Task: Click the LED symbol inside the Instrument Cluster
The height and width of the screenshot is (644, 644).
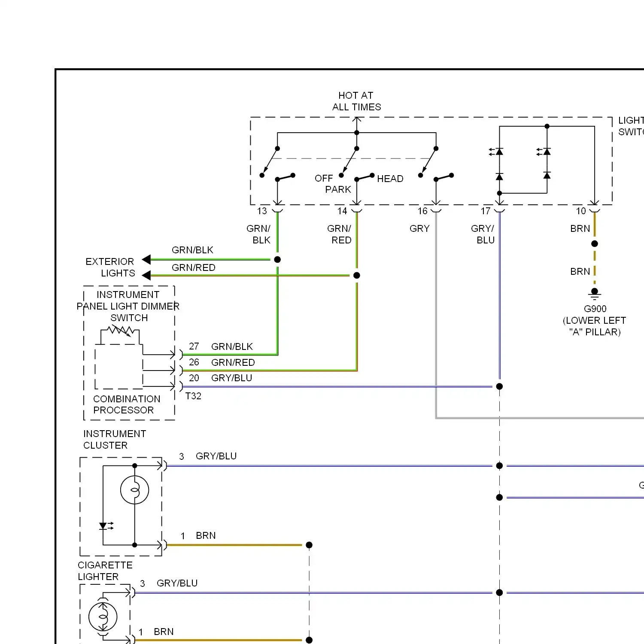Action: pos(106,526)
